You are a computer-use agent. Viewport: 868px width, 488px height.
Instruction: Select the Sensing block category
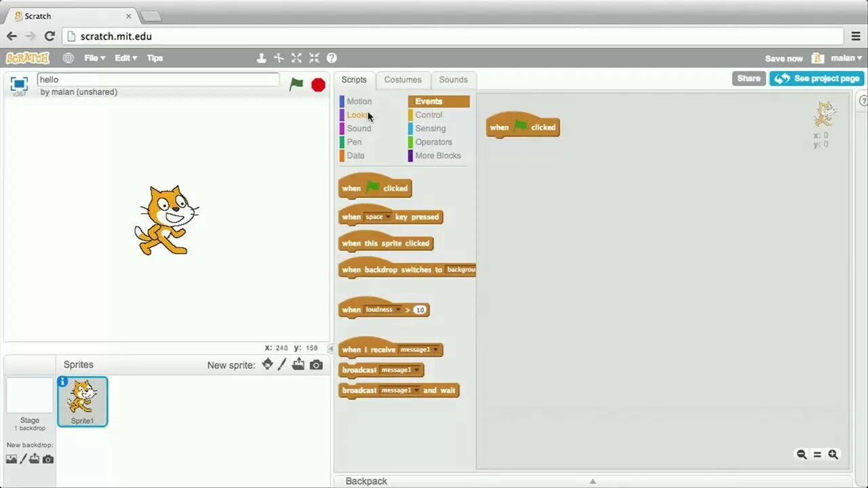pos(431,129)
